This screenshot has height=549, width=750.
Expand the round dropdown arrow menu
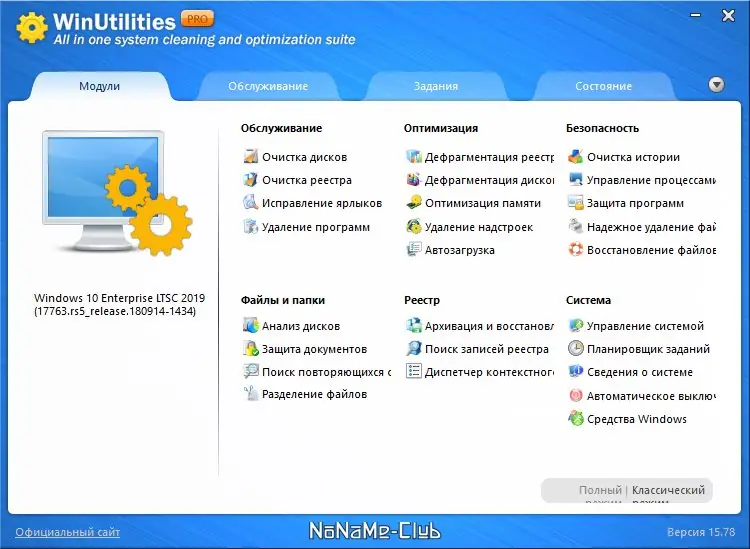click(x=716, y=85)
